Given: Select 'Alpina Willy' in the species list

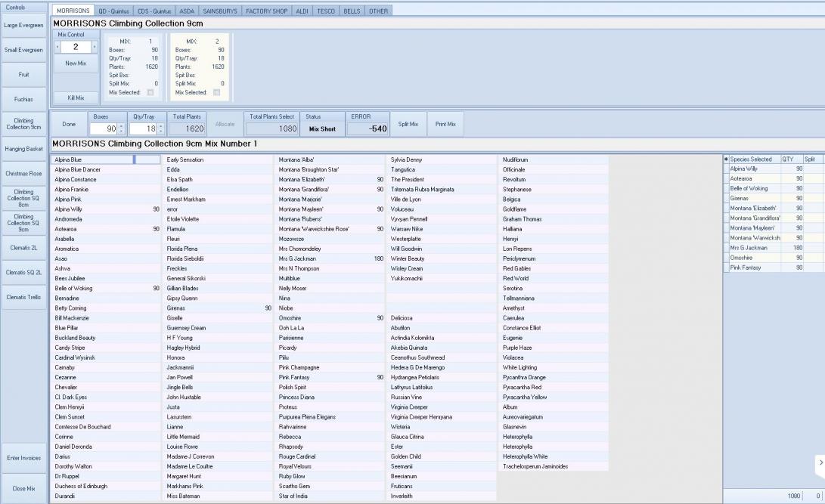Looking at the screenshot, I should [x=68, y=209].
